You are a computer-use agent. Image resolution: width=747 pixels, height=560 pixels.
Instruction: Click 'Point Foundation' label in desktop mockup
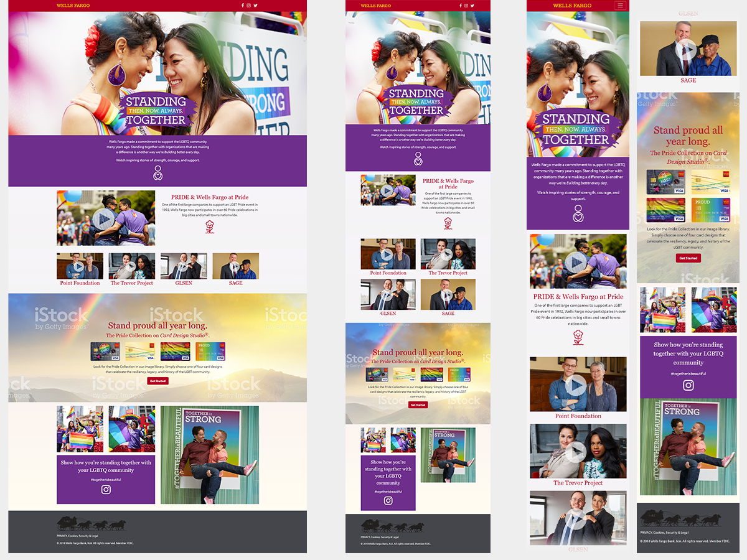pyautogui.click(x=80, y=283)
